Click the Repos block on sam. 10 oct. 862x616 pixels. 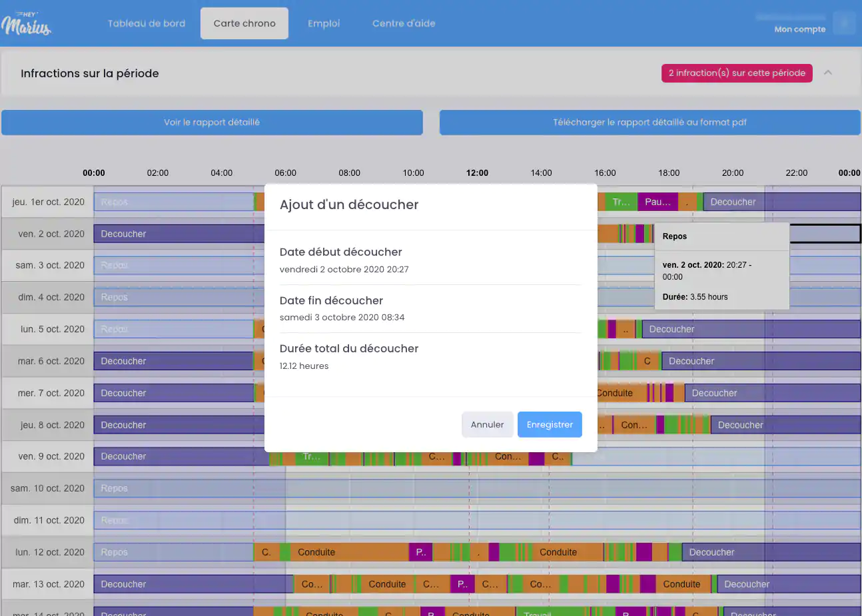[477, 488]
